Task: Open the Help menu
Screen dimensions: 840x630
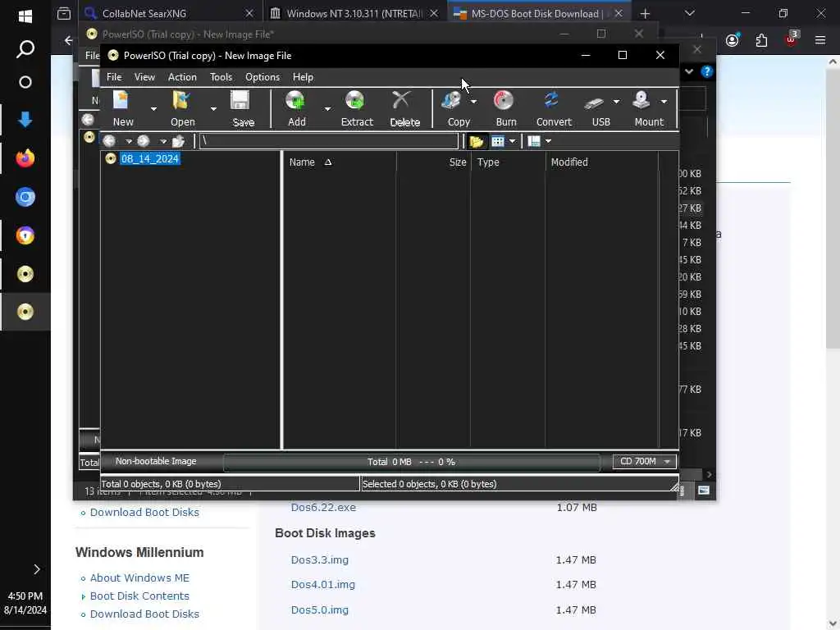Action: click(303, 77)
